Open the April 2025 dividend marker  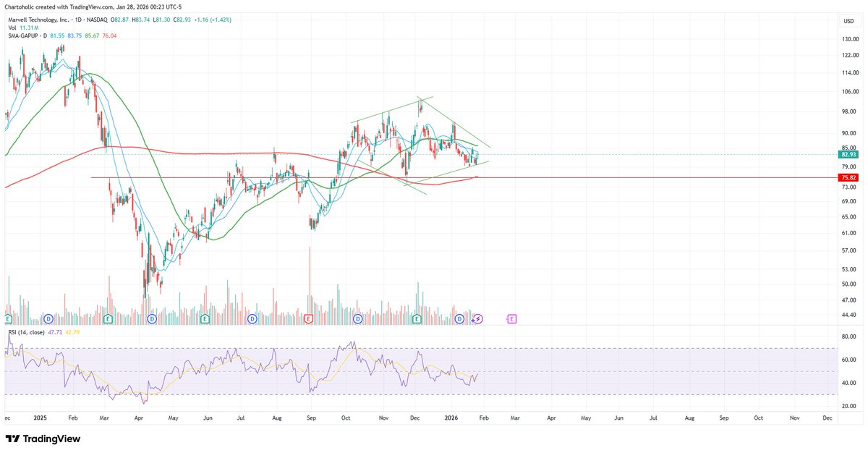[x=152, y=318]
